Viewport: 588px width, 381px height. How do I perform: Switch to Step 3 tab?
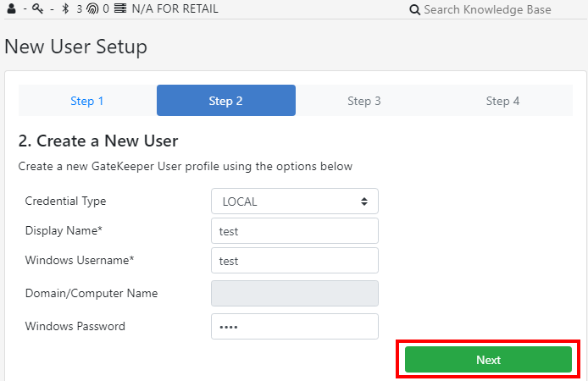click(364, 101)
